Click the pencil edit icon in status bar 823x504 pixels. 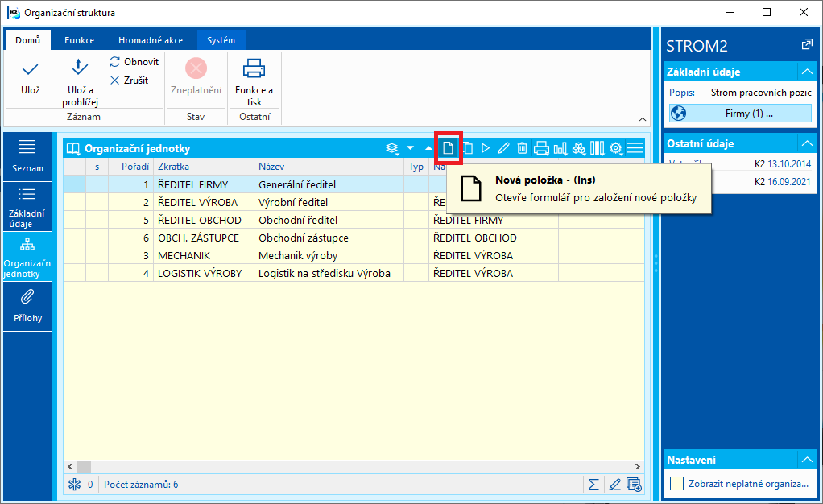coord(614,484)
